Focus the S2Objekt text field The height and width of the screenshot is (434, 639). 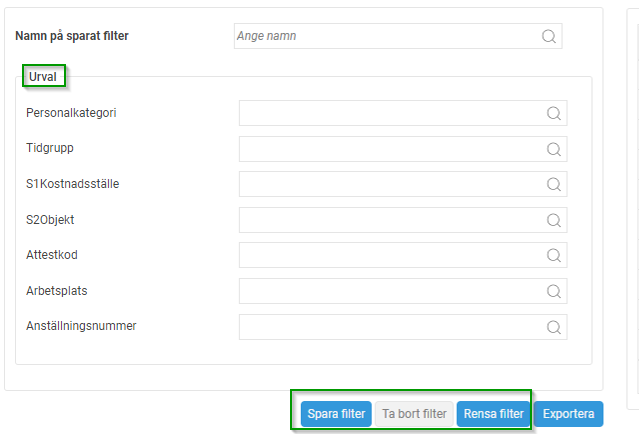[x=390, y=220]
